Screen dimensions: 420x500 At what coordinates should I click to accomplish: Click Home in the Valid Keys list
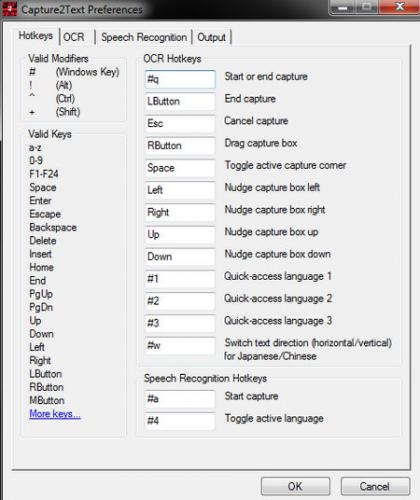[x=41, y=267]
